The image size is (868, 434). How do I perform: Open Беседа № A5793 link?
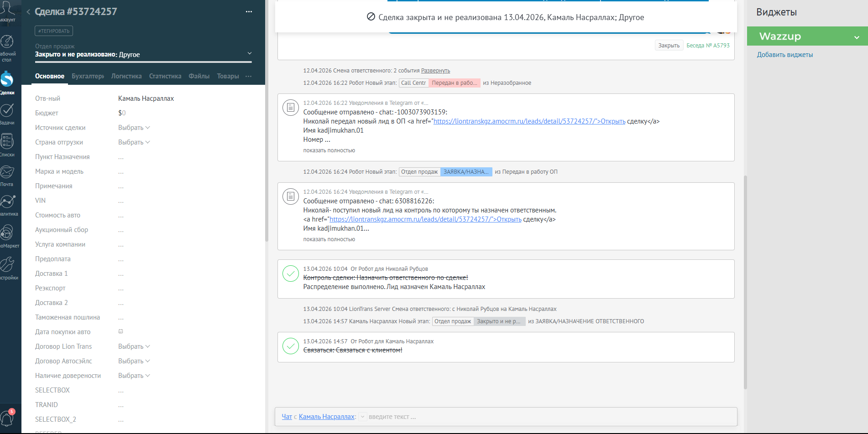coord(708,45)
